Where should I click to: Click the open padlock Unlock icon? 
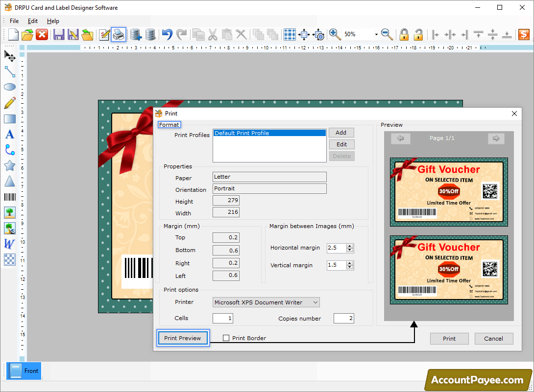418,34
